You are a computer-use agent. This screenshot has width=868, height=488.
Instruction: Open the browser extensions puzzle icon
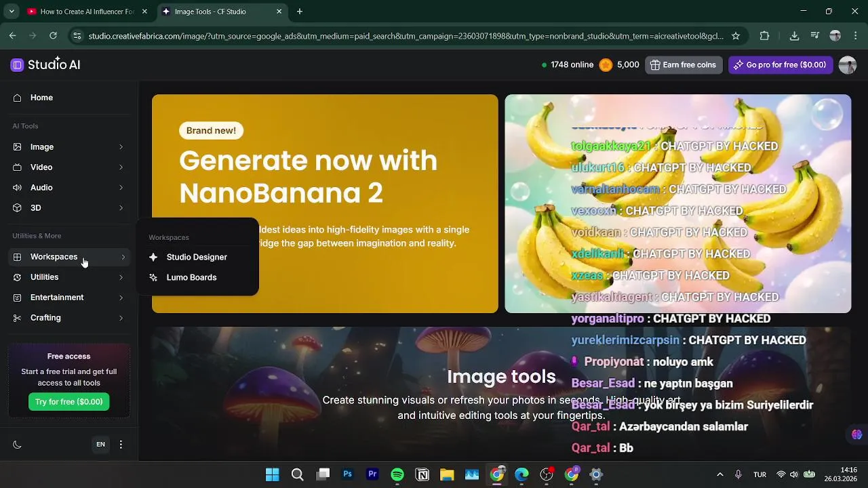point(765,36)
